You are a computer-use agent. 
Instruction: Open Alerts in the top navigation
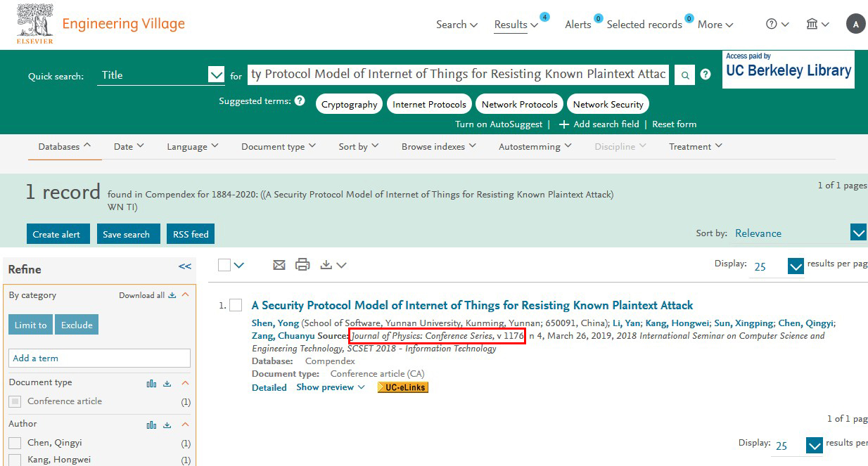pyautogui.click(x=578, y=25)
